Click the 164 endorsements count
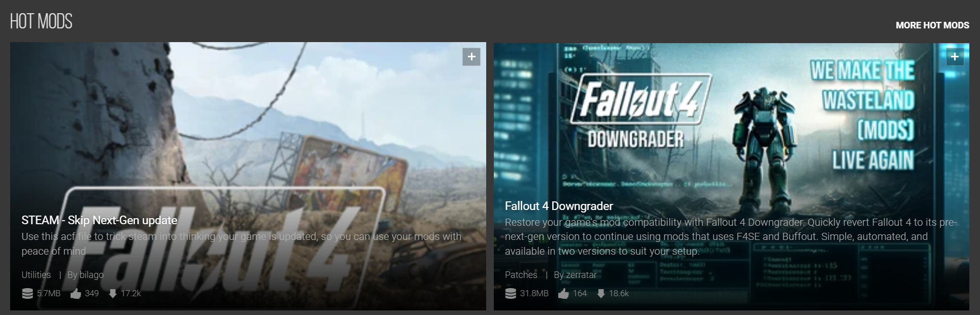This screenshot has width=980, height=315. (580, 294)
